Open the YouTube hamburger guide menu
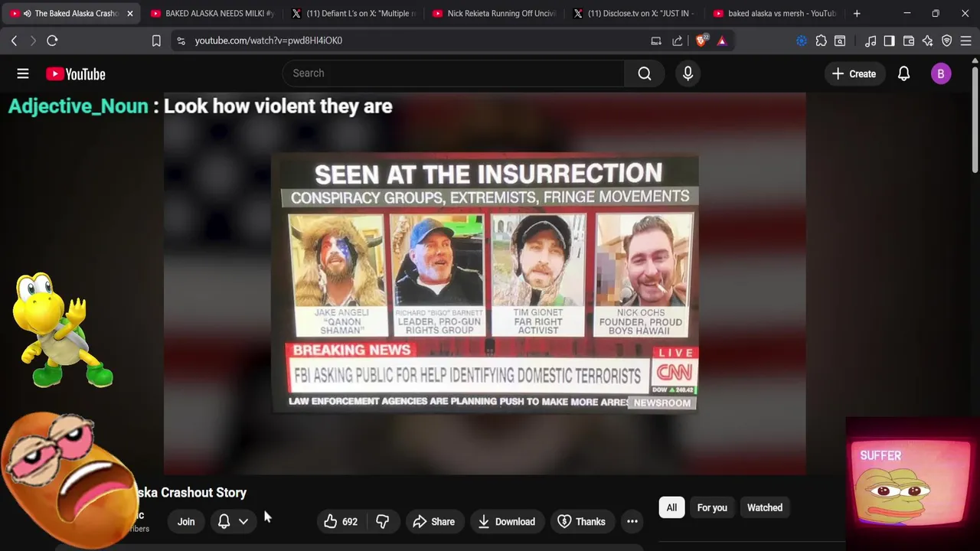This screenshot has width=980, height=551. (23, 73)
